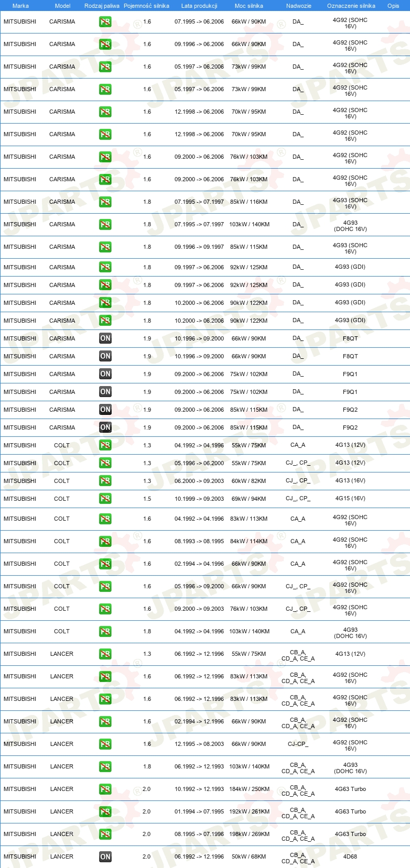Select the 192kW / 261KM power cell
Screen dimensions: 410x868
pyautogui.click(x=249, y=811)
